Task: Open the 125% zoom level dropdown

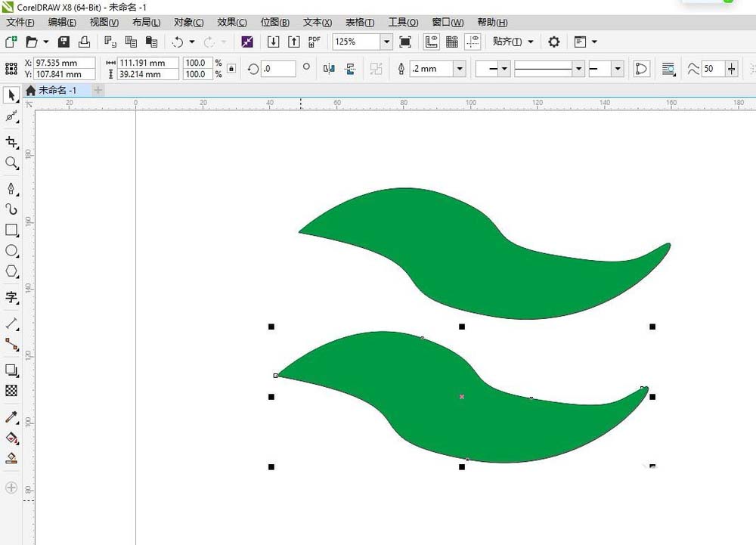Action: (x=386, y=42)
